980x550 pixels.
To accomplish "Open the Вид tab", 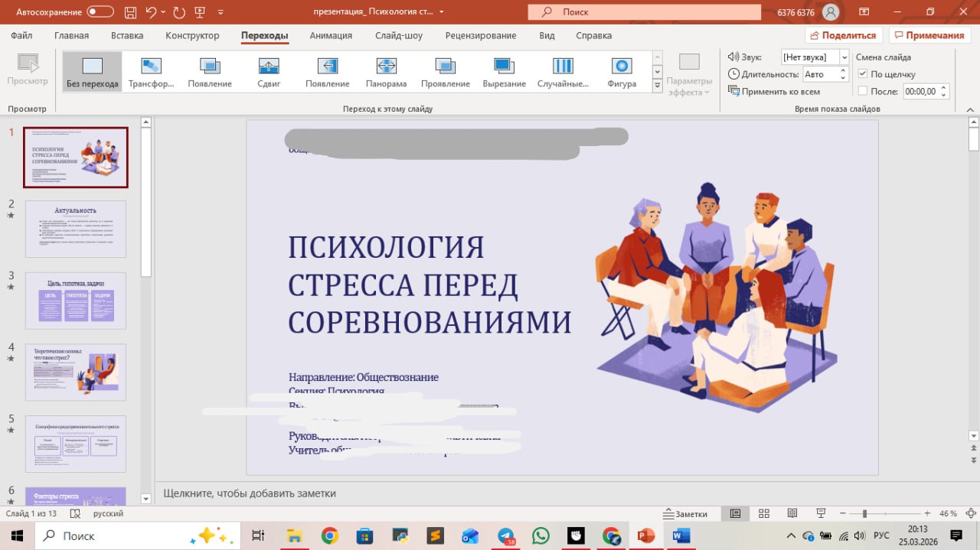I will pos(547,35).
